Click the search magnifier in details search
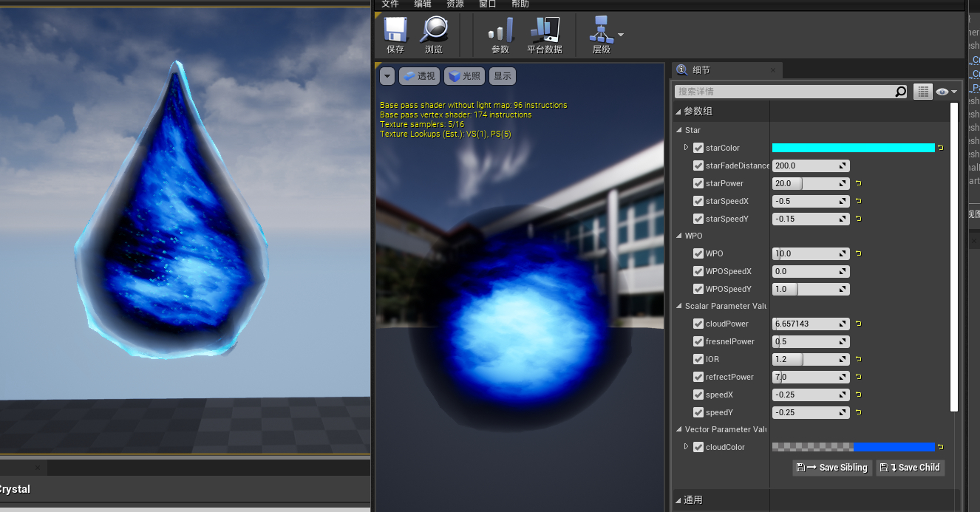 pyautogui.click(x=900, y=92)
